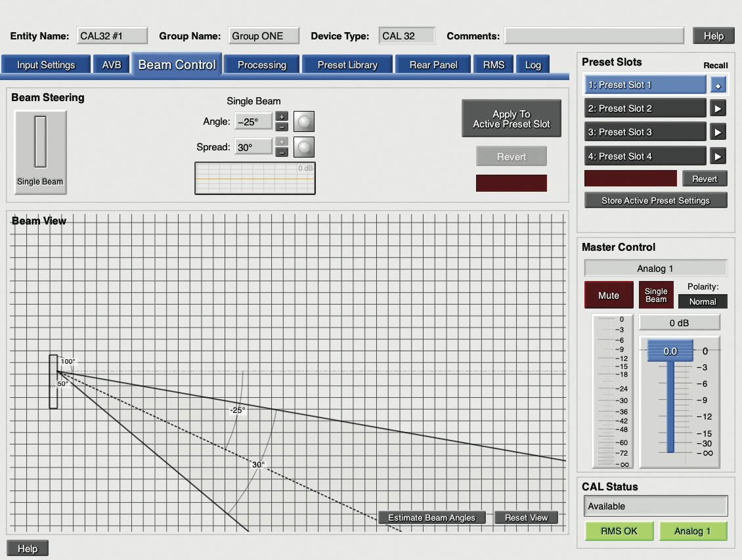742x560 pixels.
Task: Click the Spread value field
Action: click(253, 147)
